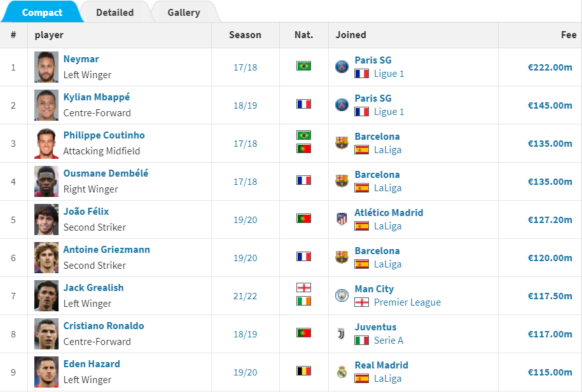The height and width of the screenshot is (392, 582).
Task: Click the Juventus club logo icon
Action: (342, 334)
